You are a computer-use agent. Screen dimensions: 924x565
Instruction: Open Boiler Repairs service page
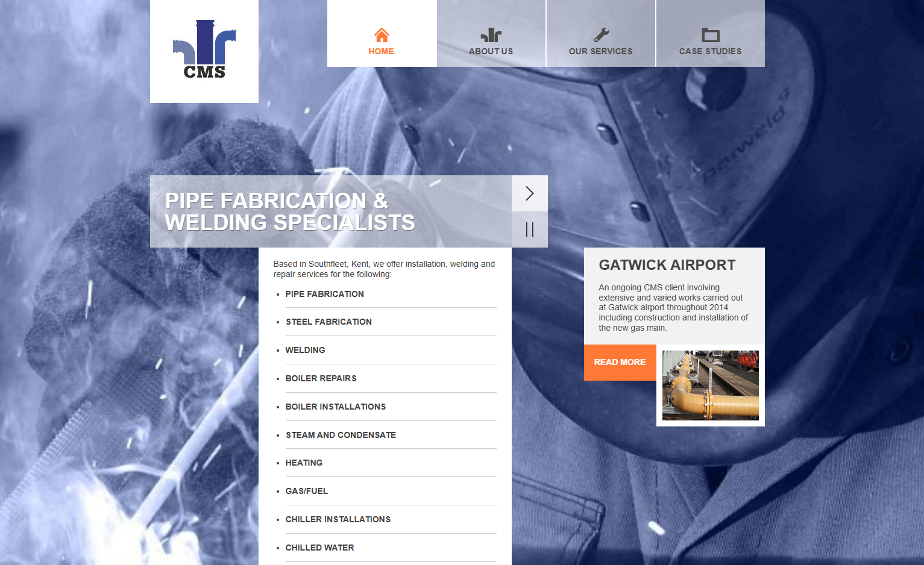point(321,378)
